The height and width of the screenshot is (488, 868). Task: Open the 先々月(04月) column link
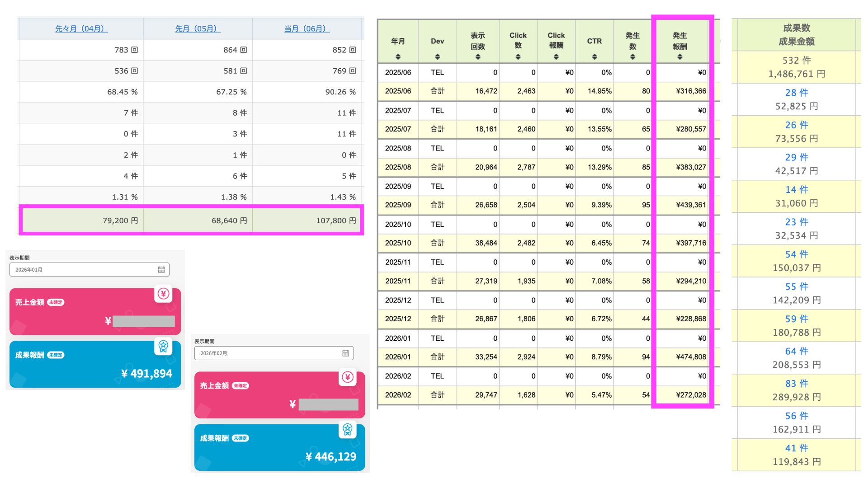(x=81, y=28)
